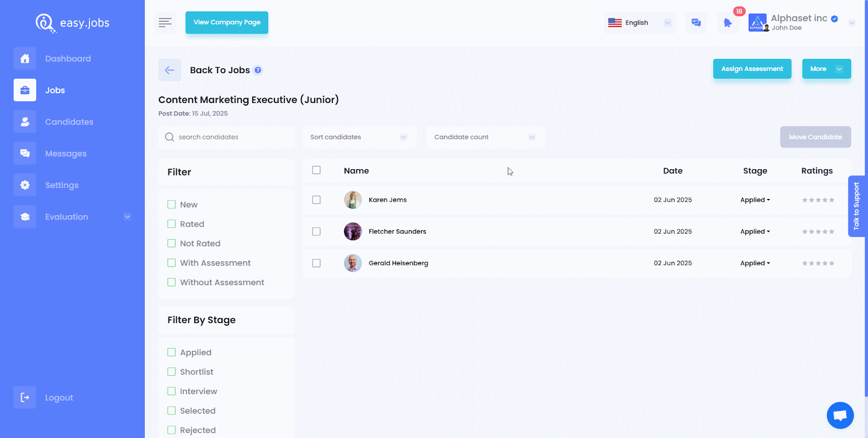Set Gerald Heisenberg's star rating
Viewport: 868px width, 438px height.
coord(818,263)
